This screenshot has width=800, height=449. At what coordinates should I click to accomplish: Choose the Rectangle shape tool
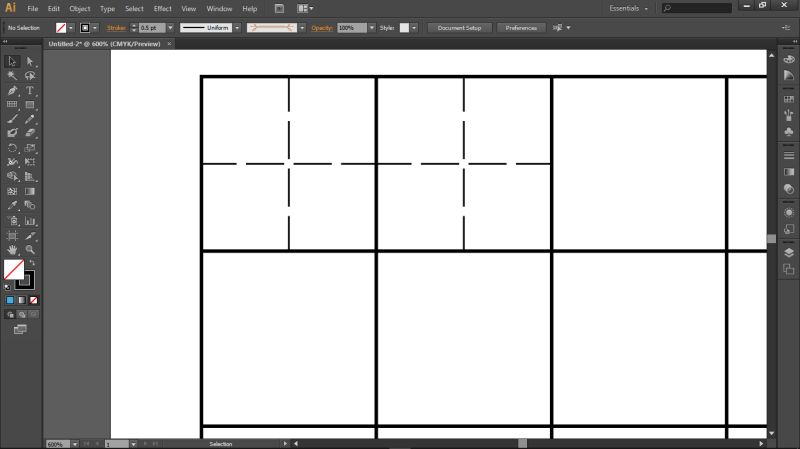point(30,105)
